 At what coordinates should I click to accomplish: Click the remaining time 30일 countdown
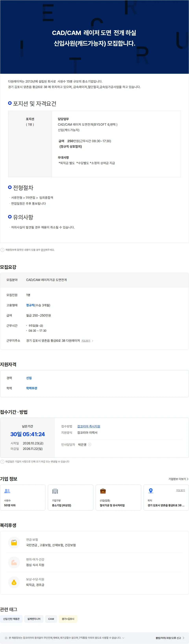[x=28, y=434]
